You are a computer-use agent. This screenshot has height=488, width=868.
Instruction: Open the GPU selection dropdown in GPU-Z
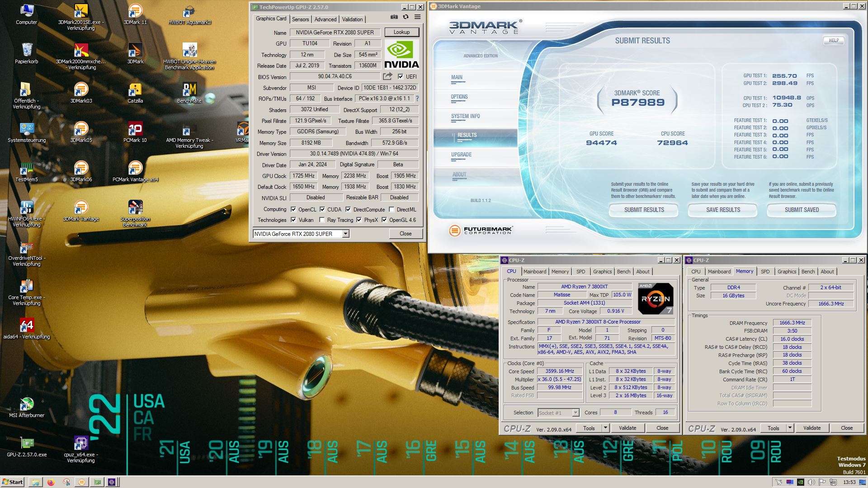(345, 234)
